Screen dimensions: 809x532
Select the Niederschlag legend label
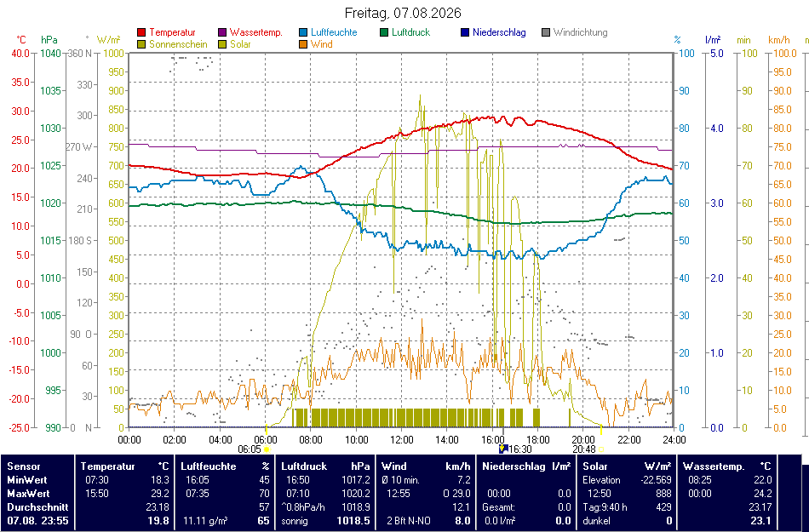pyautogui.click(x=499, y=32)
